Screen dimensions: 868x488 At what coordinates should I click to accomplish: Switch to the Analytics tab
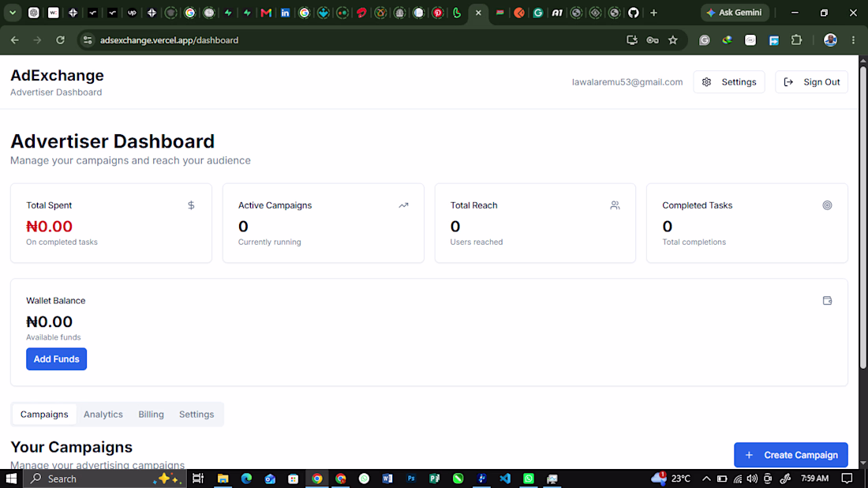click(x=103, y=415)
